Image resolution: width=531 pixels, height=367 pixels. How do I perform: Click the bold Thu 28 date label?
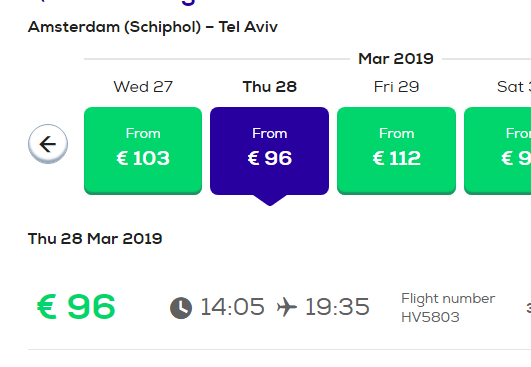click(x=270, y=87)
